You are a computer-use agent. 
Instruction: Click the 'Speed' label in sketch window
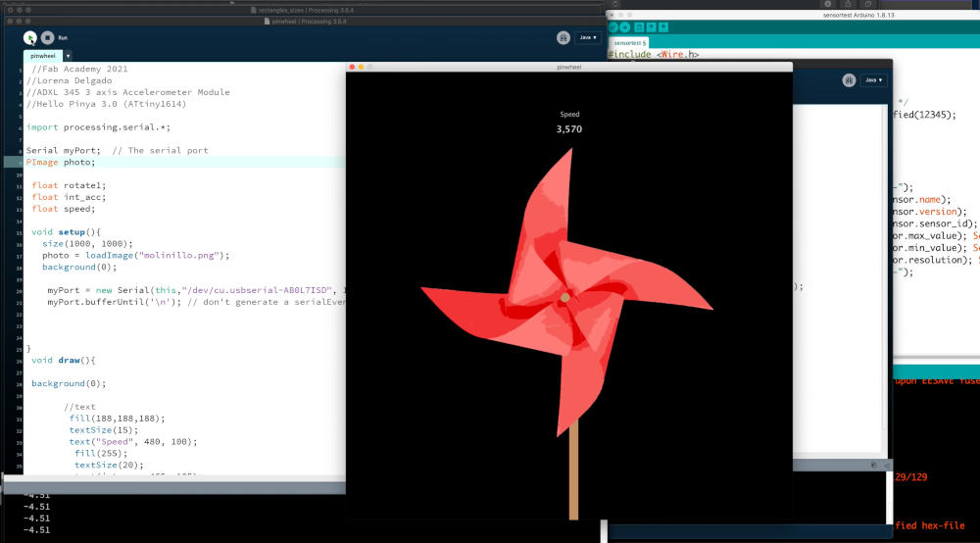(x=569, y=115)
